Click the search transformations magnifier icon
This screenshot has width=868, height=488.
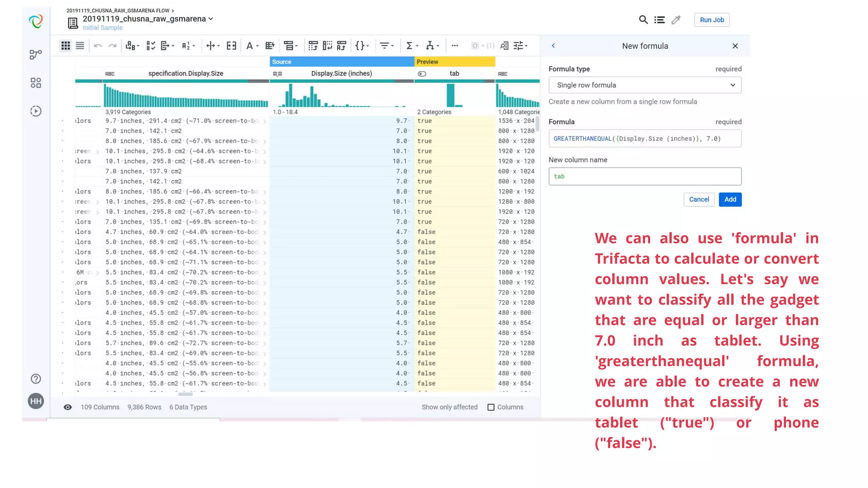[x=643, y=20]
